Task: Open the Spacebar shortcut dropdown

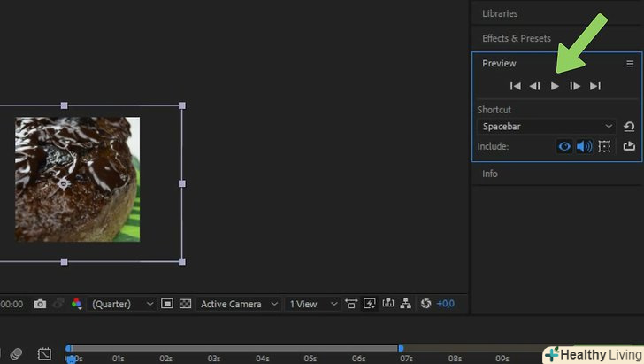Action: (x=547, y=127)
